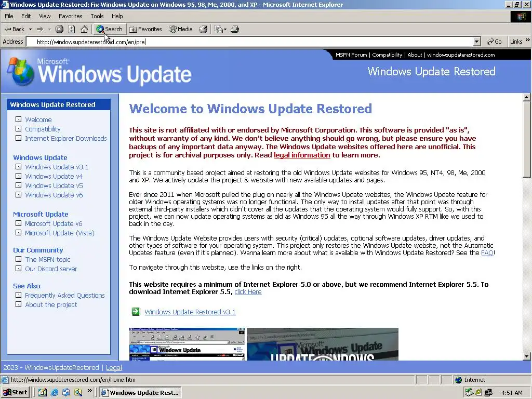532x399 pixels.
Task: Open the Favorites toolbar button
Action: pos(145,29)
